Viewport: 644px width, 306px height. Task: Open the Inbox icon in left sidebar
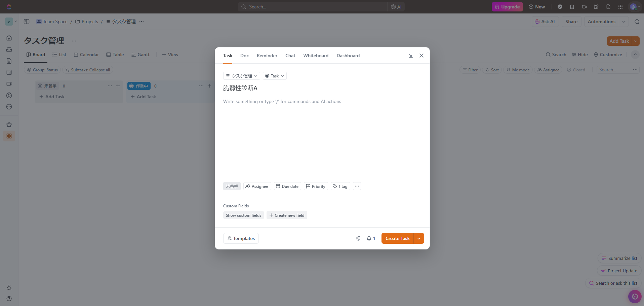pyautogui.click(x=9, y=49)
